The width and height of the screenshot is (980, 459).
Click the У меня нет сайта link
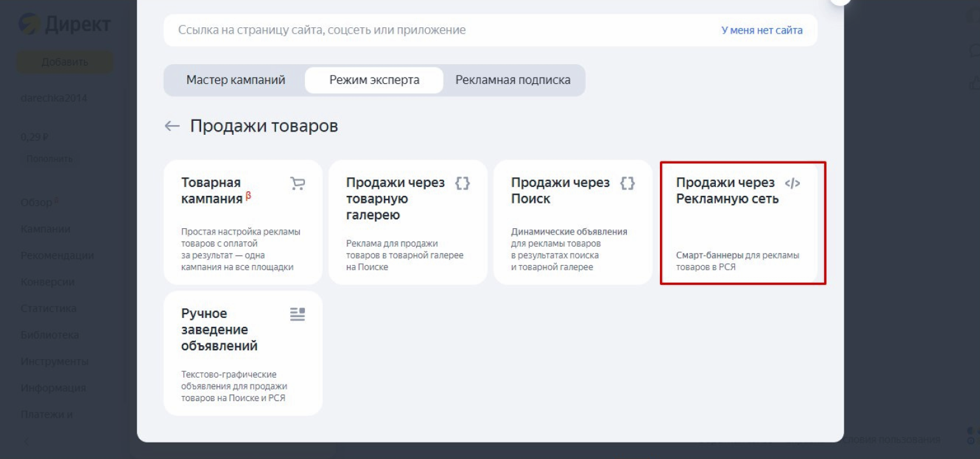tap(762, 30)
